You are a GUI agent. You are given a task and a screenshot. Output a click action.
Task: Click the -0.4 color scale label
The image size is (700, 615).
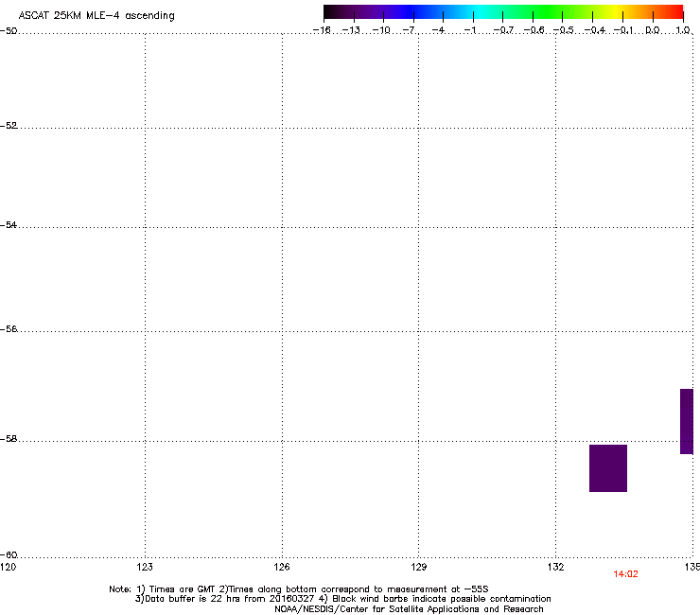tap(594, 30)
